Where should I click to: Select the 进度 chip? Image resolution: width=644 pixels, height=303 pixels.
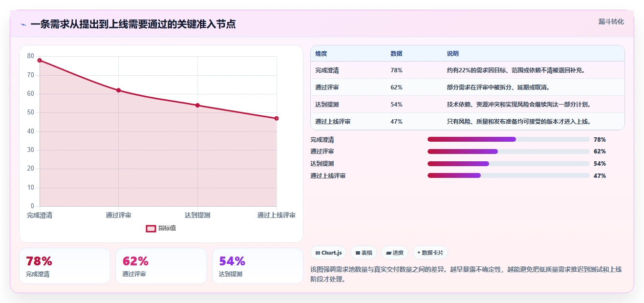(395, 253)
